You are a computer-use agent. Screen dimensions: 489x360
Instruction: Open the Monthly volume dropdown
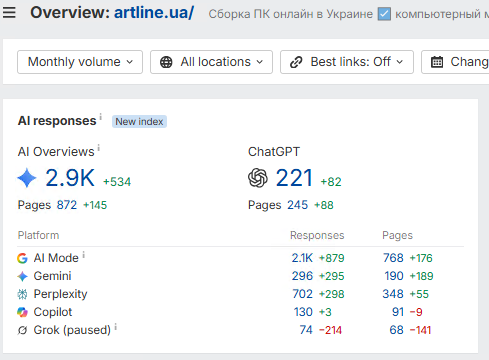point(80,62)
